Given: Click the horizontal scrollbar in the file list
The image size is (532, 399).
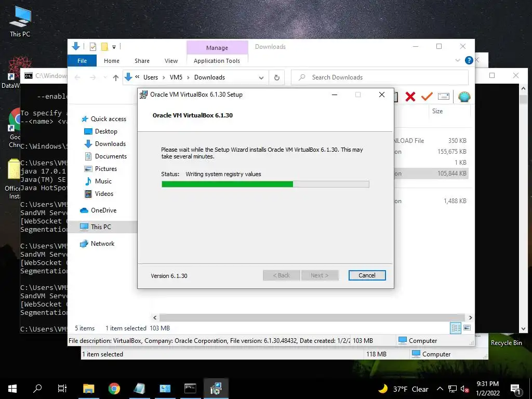Looking at the screenshot, I should pos(312,317).
